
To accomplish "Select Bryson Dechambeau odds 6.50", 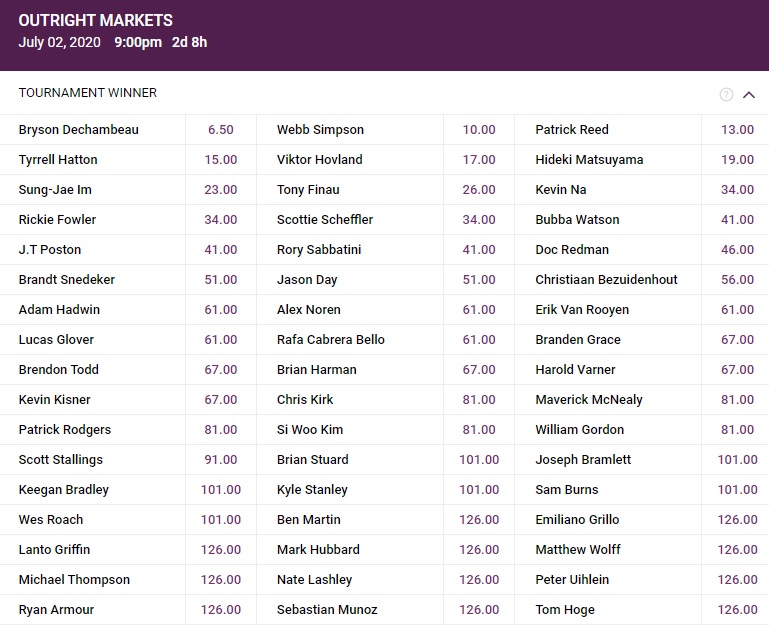I will pos(221,130).
